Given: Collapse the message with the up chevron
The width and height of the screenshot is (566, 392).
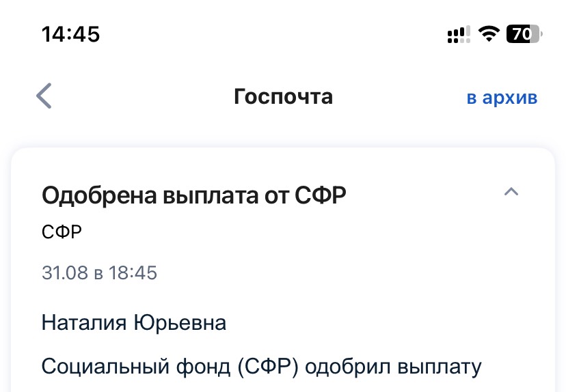Looking at the screenshot, I should (x=511, y=191).
